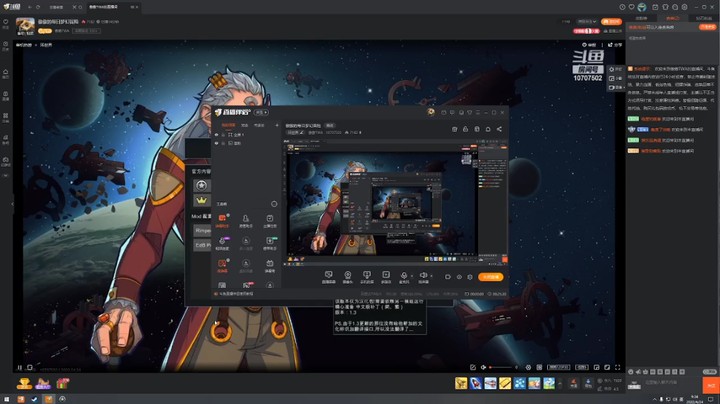Click the webcam icon in the companion bottom toolbar

(348, 275)
